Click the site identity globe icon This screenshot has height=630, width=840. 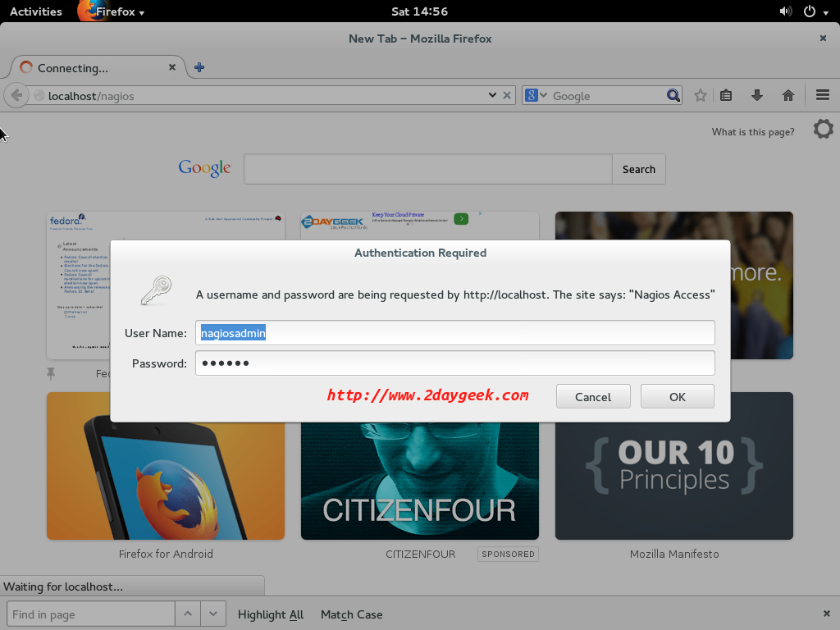39,96
